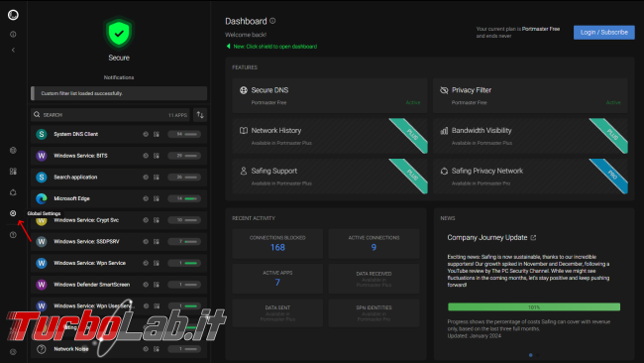Click the round settings icon on the SSDPSRV row
The image size is (644, 363).
click(146, 241)
